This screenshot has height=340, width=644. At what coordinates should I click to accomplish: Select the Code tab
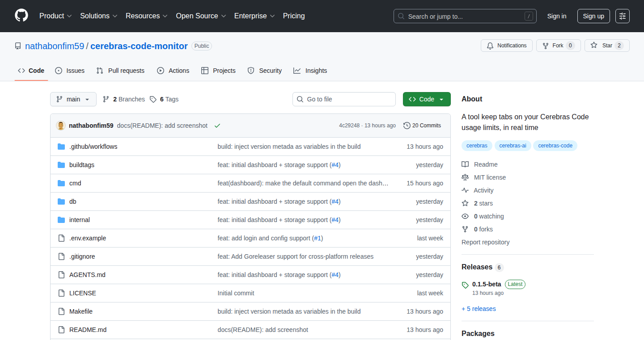[x=31, y=71]
